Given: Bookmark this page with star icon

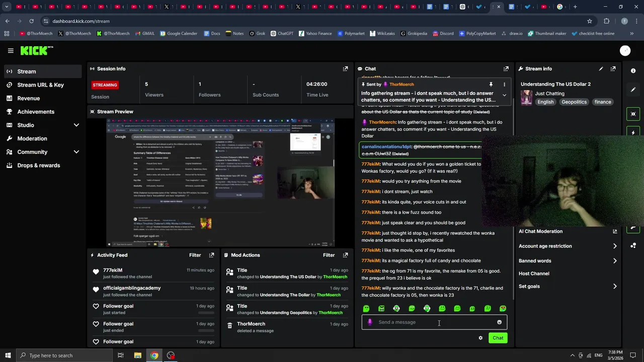Looking at the screenshot, I should 590,21.
